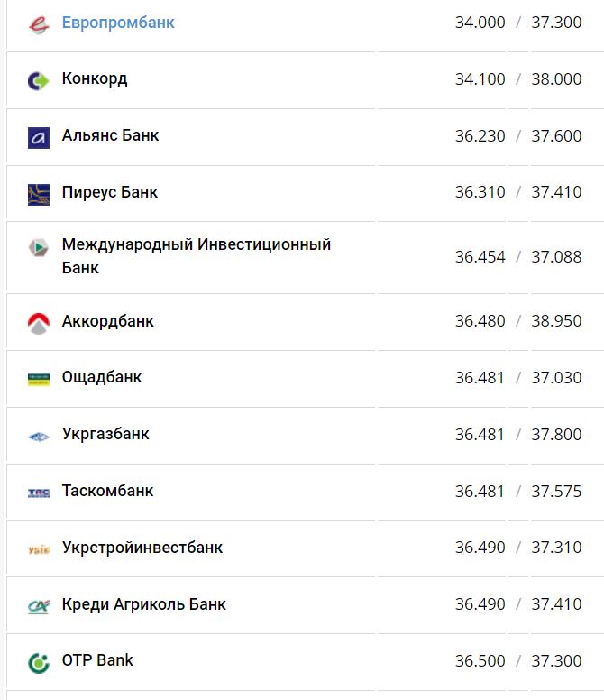Click the Европромбанк logo icon
This screenshot has width=604, height=700.
click(38, 24)
